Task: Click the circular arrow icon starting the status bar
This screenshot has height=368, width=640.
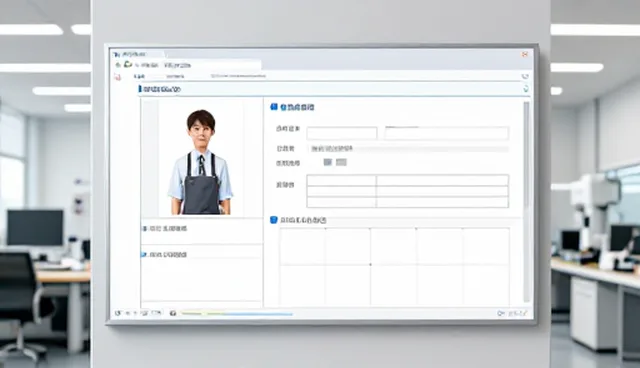Action: point(118,313)
